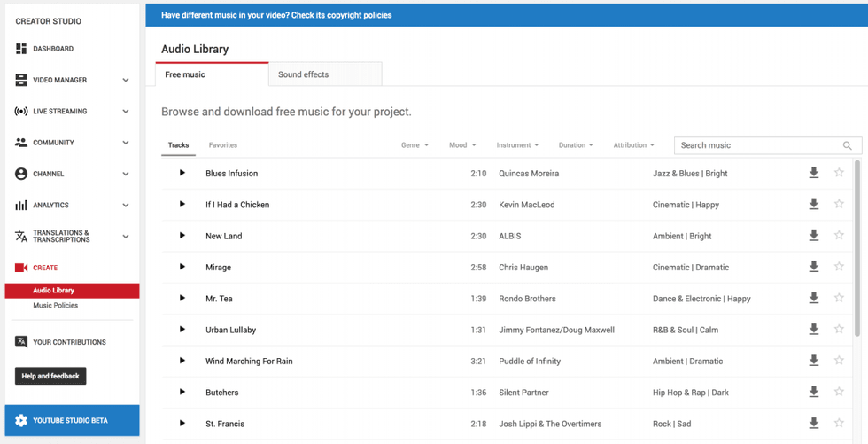The height and width of the screenshot is (444, 868).
Task: Download the Blues Infusion track
Action: coord(813,173)
